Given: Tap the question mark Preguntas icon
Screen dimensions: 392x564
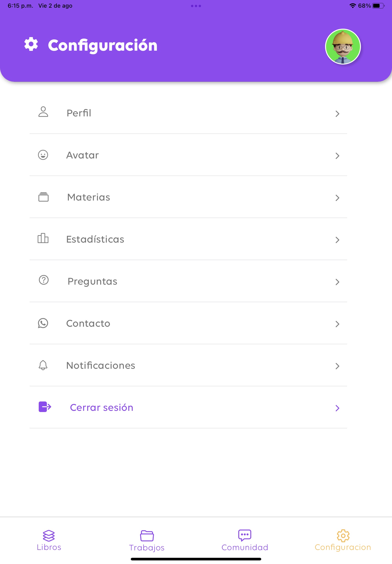Looking at the screenshot, I should coord(44,280).
